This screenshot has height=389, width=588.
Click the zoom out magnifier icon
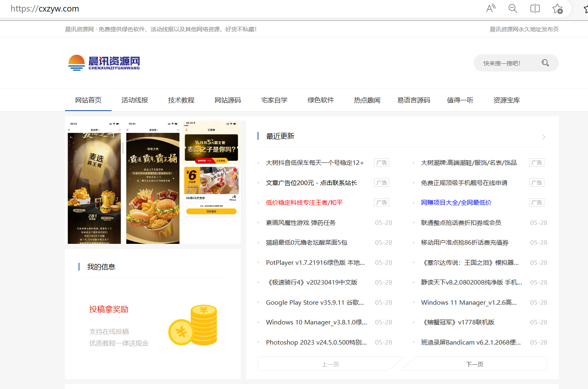tap(513, 8)
